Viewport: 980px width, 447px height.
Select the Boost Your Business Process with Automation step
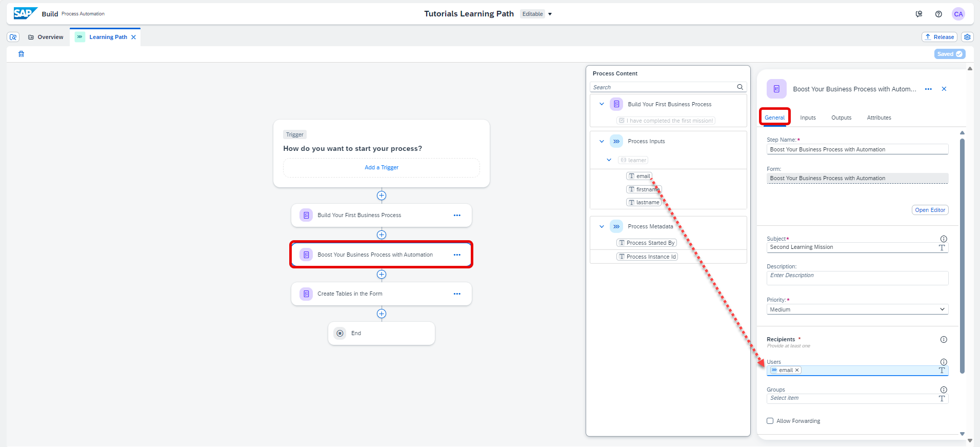click(382, 255)
